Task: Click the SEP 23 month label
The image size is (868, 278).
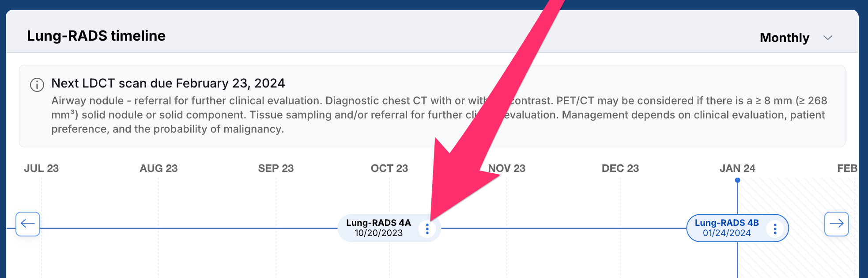Action: pyautogui.click(x=276, y=168)
